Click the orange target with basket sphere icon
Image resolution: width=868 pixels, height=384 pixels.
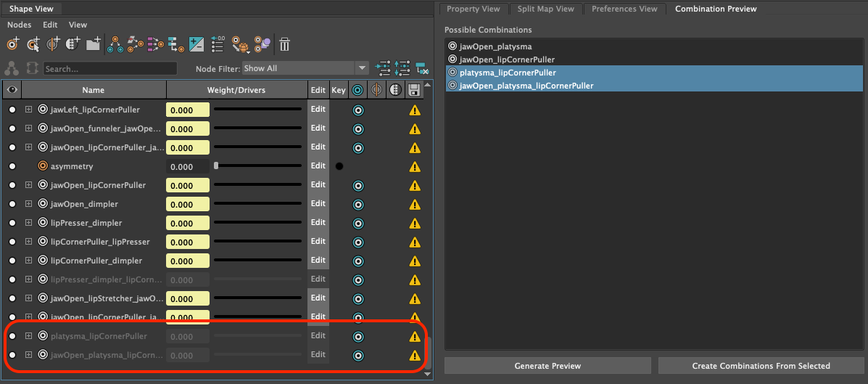pyautogui.click(x=240, y=44)
